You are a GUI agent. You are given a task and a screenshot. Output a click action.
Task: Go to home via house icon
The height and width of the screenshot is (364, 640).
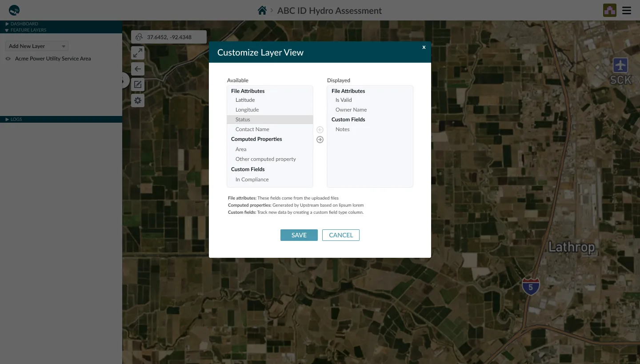(262, 10)
